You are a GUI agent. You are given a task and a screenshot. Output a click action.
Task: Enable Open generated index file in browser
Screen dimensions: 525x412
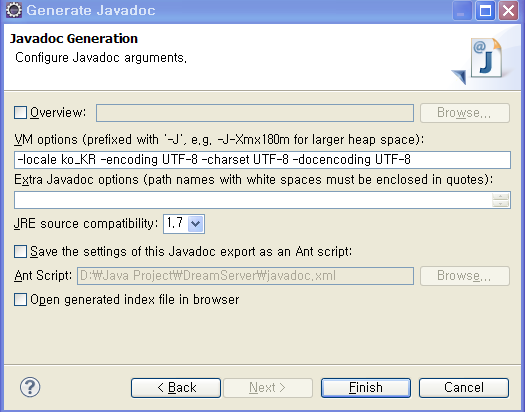(x=20, y=300)
